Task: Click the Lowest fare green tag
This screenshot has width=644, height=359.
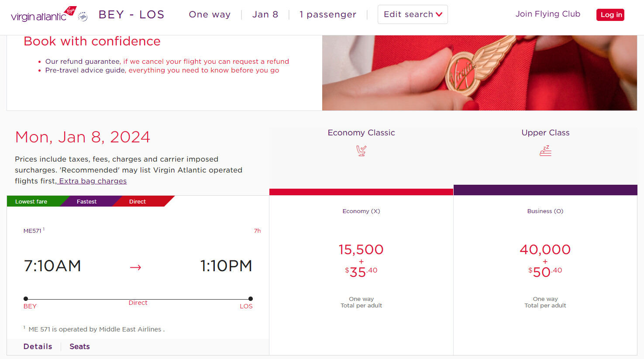Action: 31,201
